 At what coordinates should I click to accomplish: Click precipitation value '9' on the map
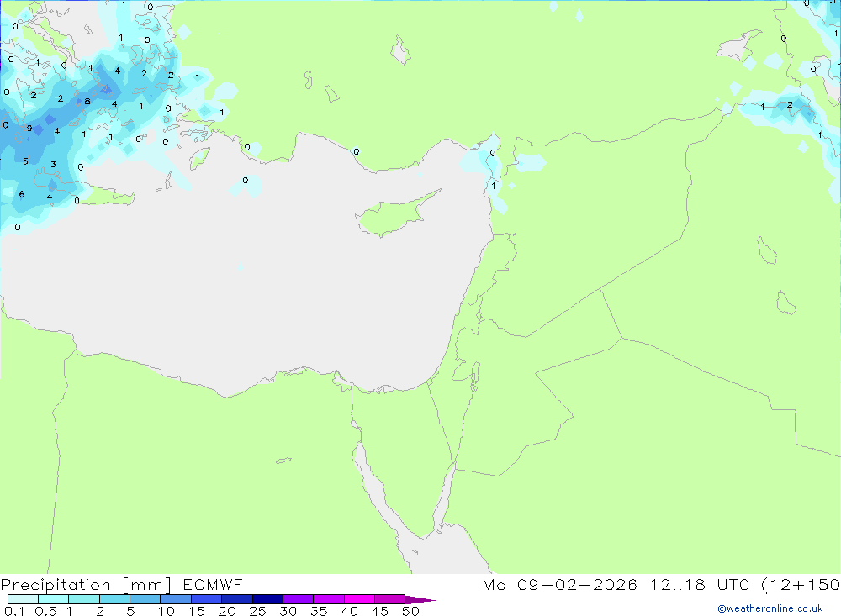[x=29, y=129]
